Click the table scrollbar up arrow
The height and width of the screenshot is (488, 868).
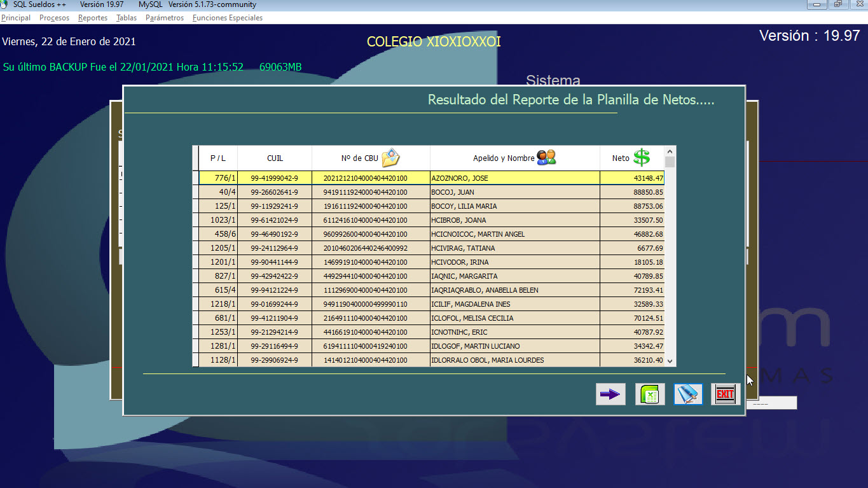coord(670,151)
